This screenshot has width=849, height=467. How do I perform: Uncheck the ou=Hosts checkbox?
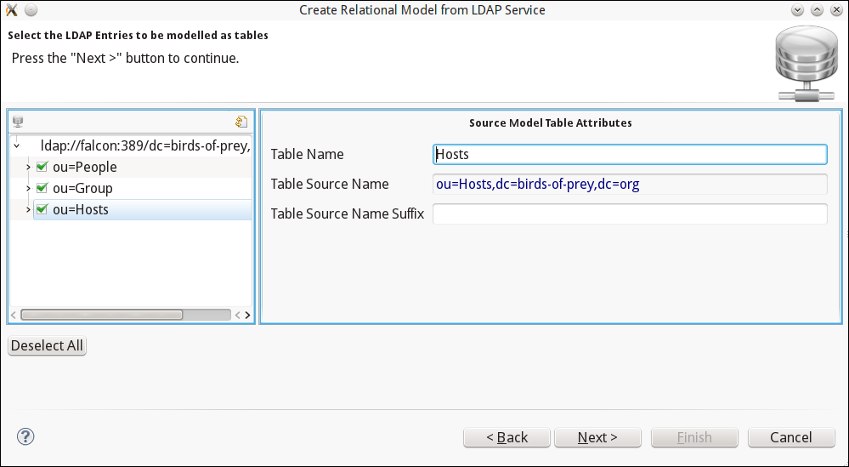(x=42, y=209)
